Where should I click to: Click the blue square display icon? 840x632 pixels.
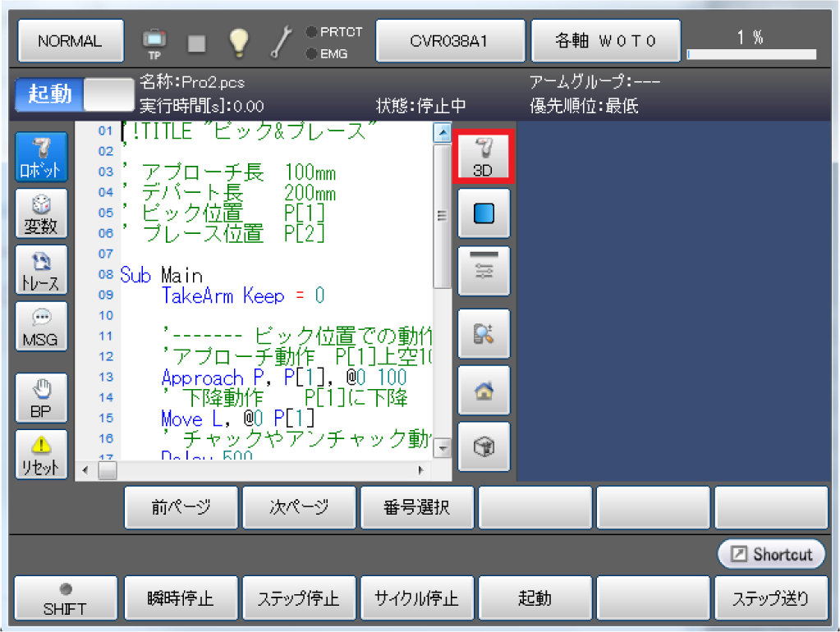coord(484,213)
